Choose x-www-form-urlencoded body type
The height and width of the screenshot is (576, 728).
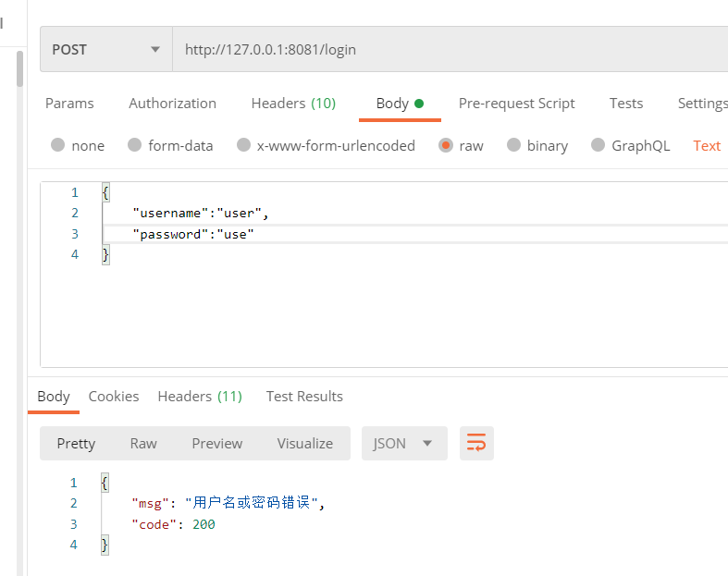[244, 145]
